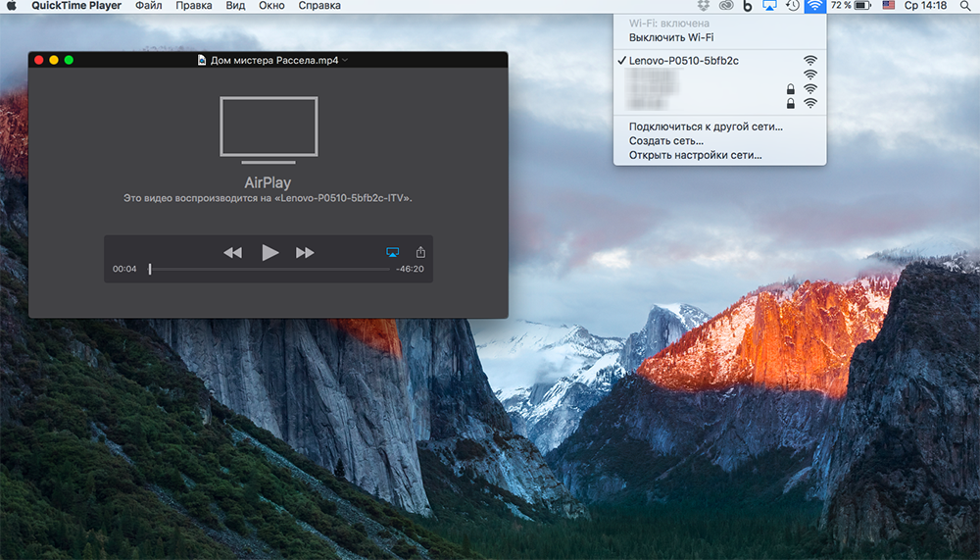
Task: Click the playback timeline scrubber
Action: coord(150,269)
